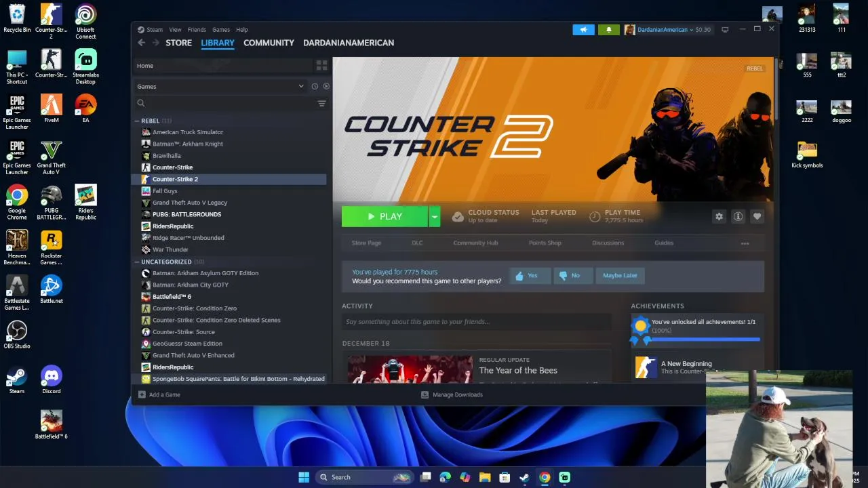Open the DLC link
The width and height of the screenshot is (868, 488).
coord(417,243)
